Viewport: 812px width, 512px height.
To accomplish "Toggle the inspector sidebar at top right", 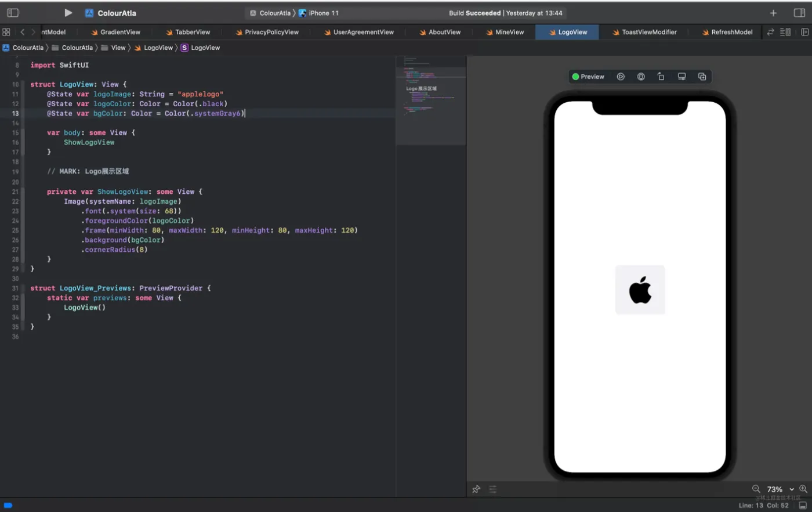I will point(799,13).
